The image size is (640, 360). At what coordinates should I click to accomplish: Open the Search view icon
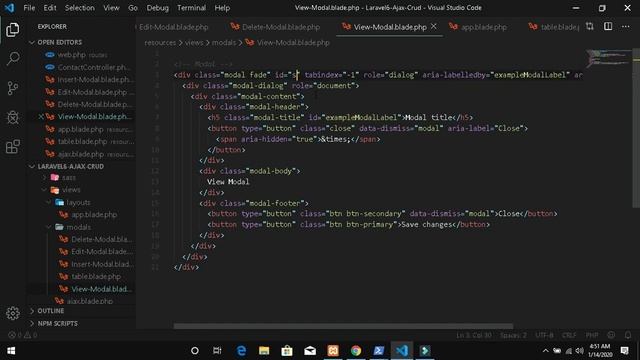click(x=13, y=58)
